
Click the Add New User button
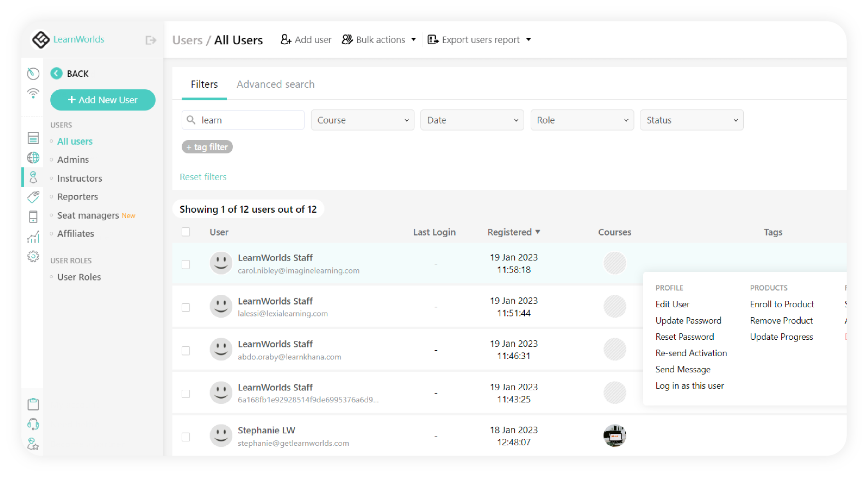tap(103, 100)
